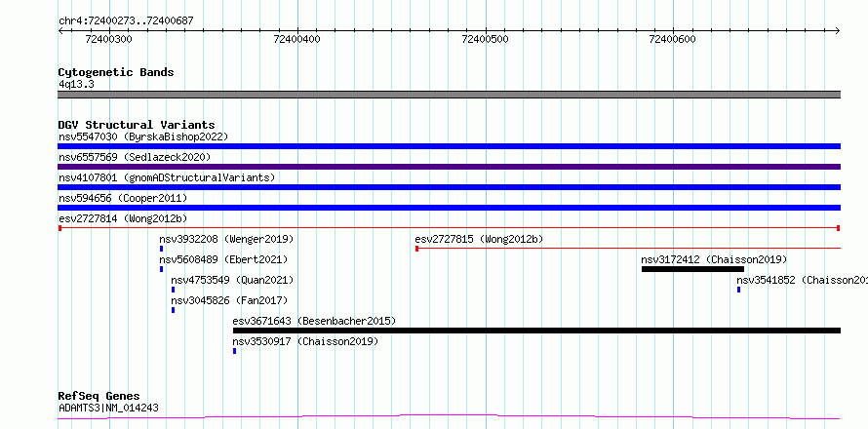Click the small blue marker under nsv3530917
The height and width of the screenshot is (429, 868).
(235, 351)
